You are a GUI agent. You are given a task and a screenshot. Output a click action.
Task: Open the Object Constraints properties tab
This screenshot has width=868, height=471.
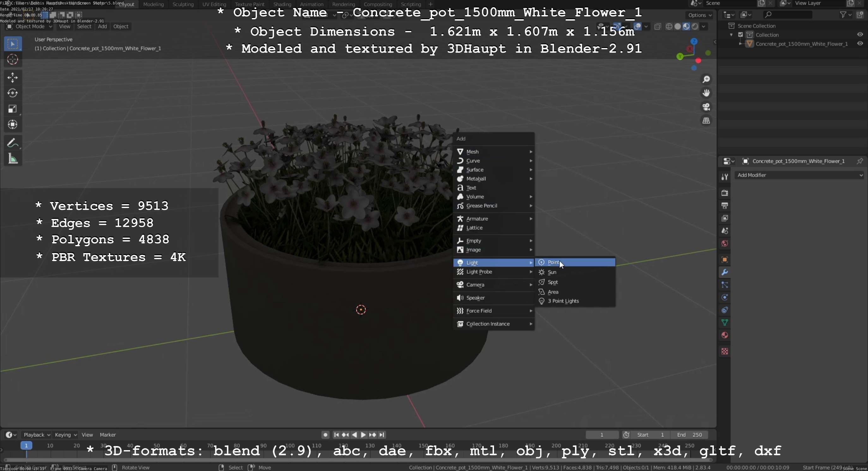point(725,310)
